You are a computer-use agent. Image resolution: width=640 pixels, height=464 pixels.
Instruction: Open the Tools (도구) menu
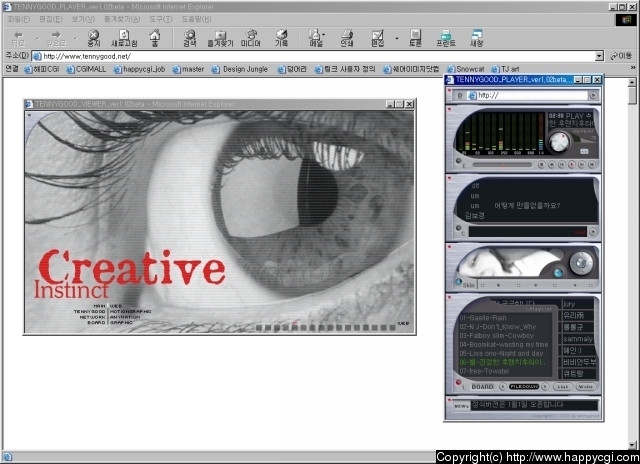pyautogui.click(x=160, y=19)
